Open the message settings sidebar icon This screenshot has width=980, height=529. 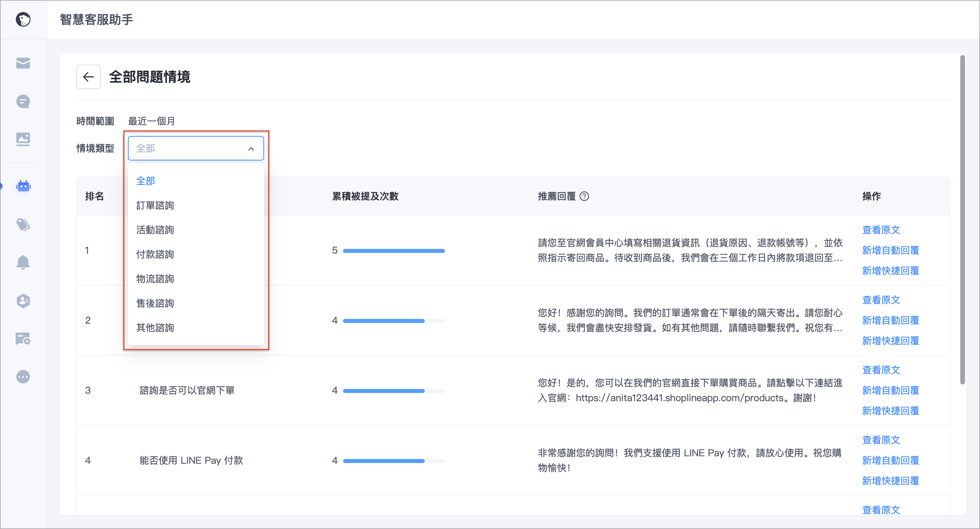[x=23, y=339]
